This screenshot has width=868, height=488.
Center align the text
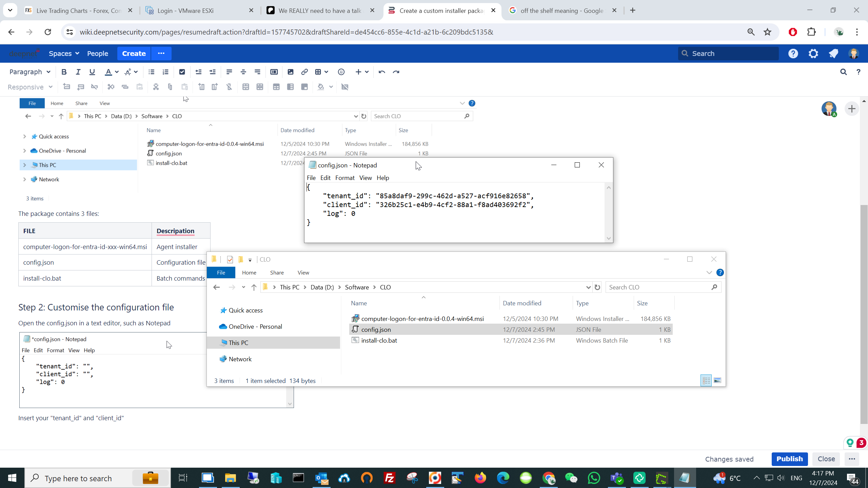[x=243, y=72]
